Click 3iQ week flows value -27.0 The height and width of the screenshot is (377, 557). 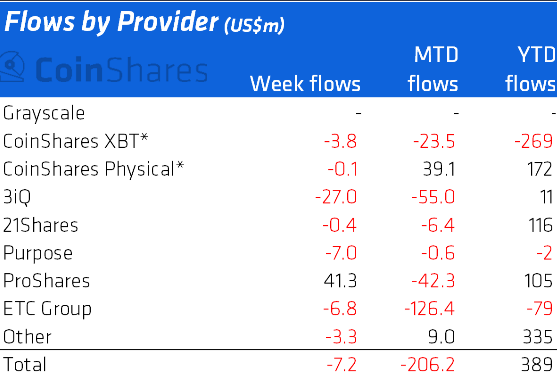click(x=336, y=197)
